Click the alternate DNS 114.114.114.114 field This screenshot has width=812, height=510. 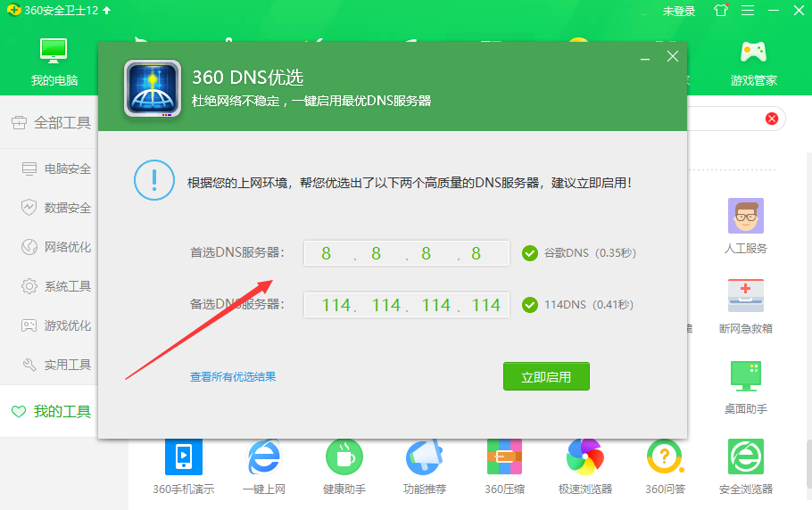pyautogui.click(x=407, y=305)
